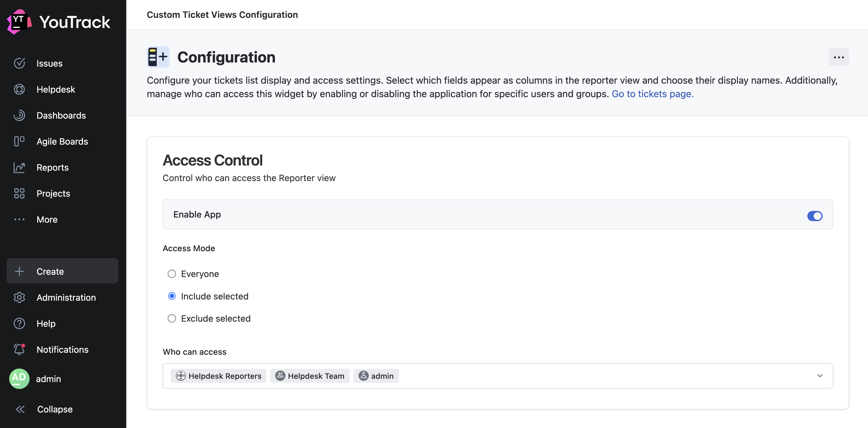The image size is (868, 428).
Task: Open the Helpdesk icon in sidebar
Action: [19, 89]
